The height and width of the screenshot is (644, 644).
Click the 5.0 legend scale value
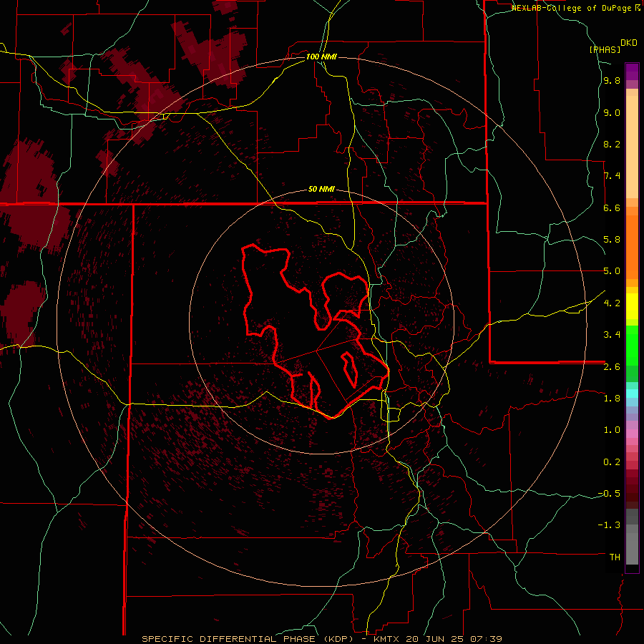(612, 271)
